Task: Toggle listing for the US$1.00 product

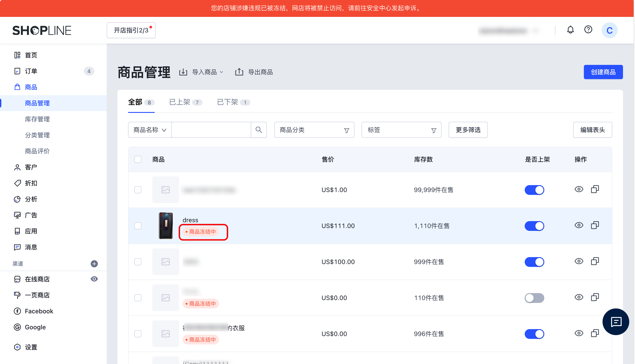Action: [x=534, y=190]
